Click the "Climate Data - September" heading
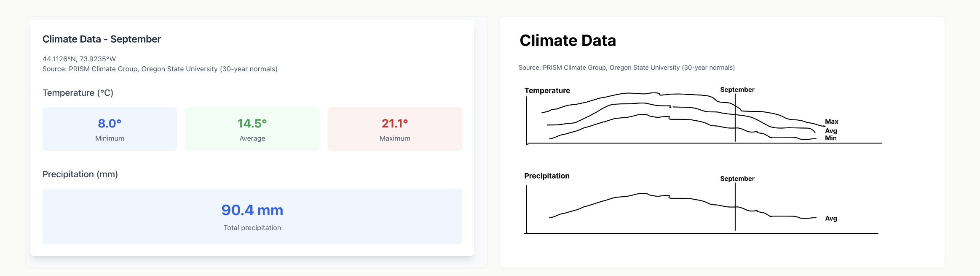The height and width of the screenshot is (276, 980). coord(102,39)
